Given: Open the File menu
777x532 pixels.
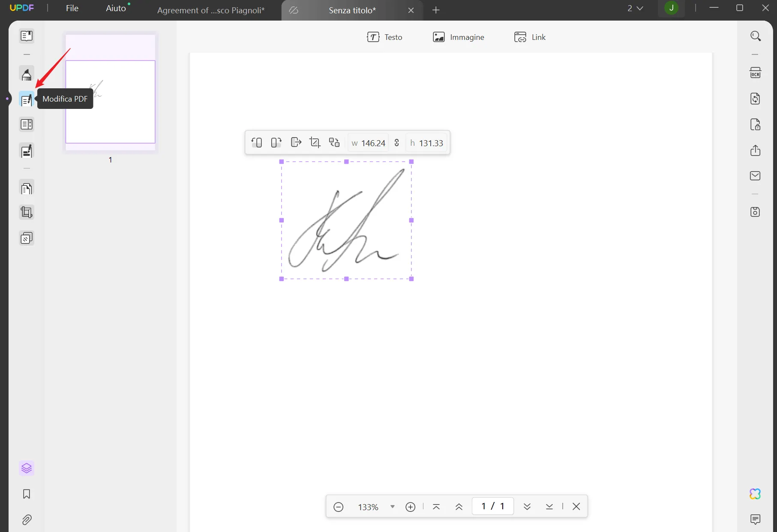Looking at the screenshot, I should tap(72, 8).
